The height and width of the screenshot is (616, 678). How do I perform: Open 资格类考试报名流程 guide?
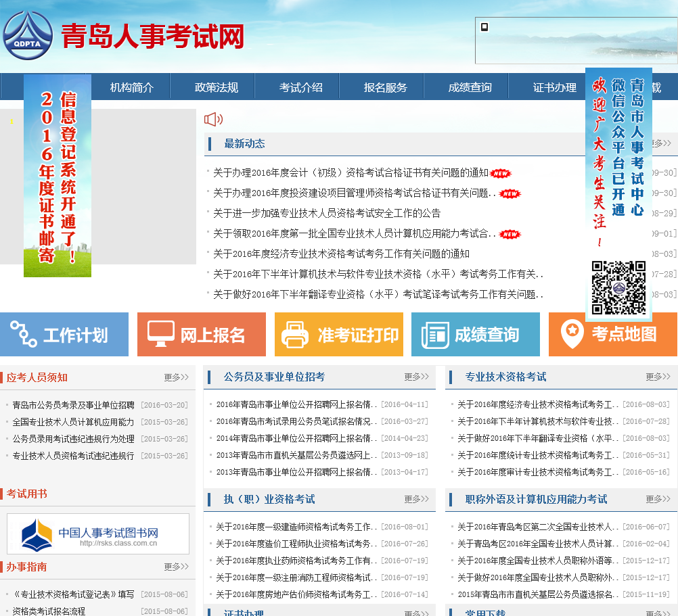pos(49,611)
